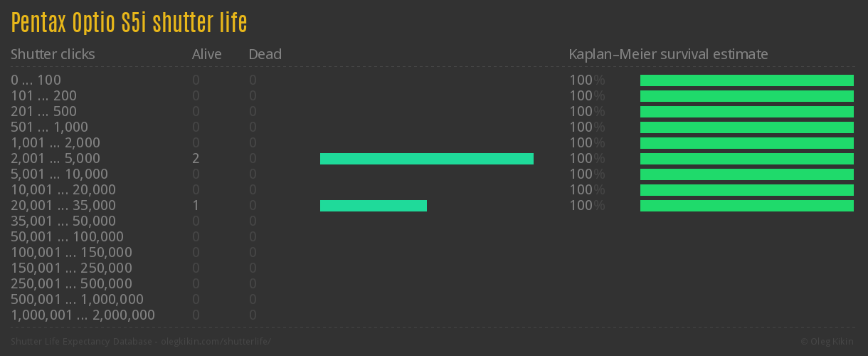The image size is (868, 356).
Task: Click the survival bar in the 20,001 … 35,000 row
Action: pyautogui.click(x=746, y=206)
